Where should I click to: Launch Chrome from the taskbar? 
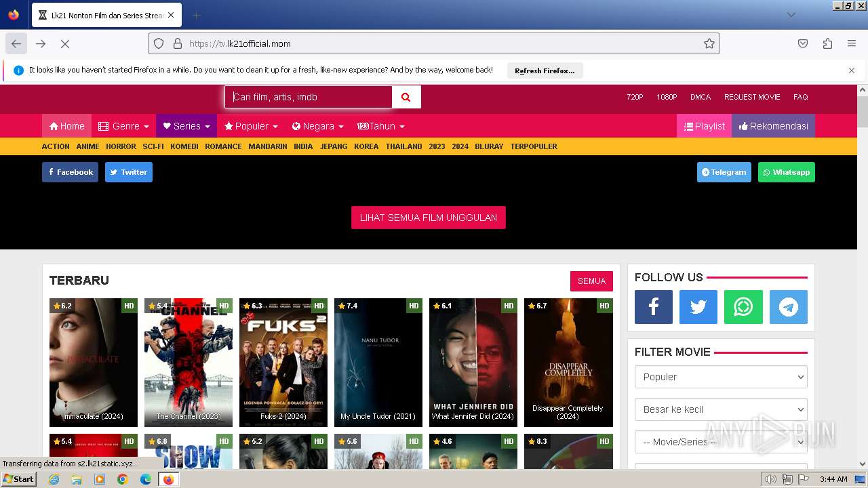[122, 479]
